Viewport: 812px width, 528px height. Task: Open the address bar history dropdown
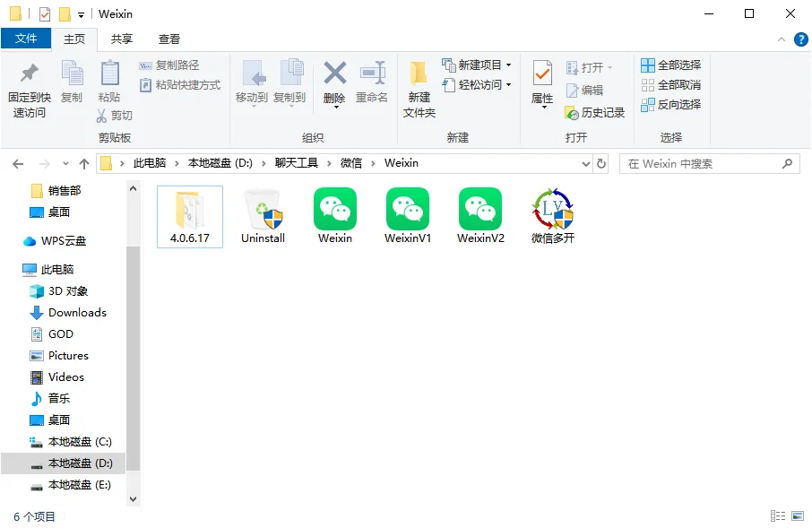coord(585,164)
